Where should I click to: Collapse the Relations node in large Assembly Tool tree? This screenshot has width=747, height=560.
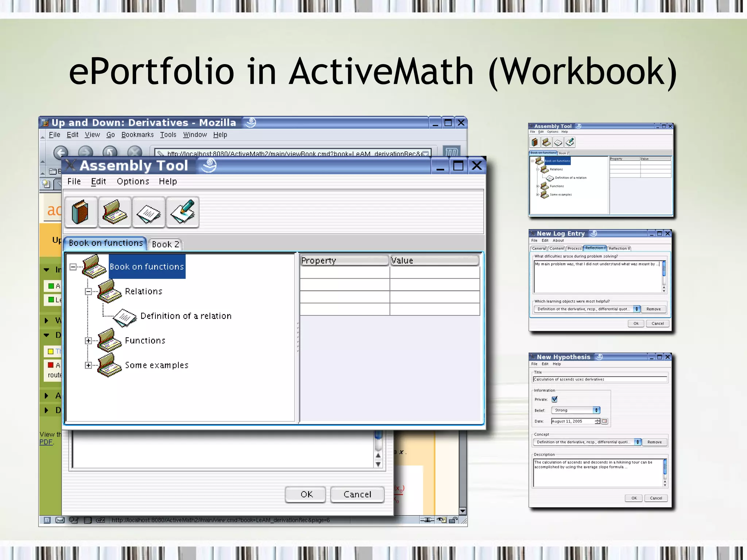click(88, 291)
